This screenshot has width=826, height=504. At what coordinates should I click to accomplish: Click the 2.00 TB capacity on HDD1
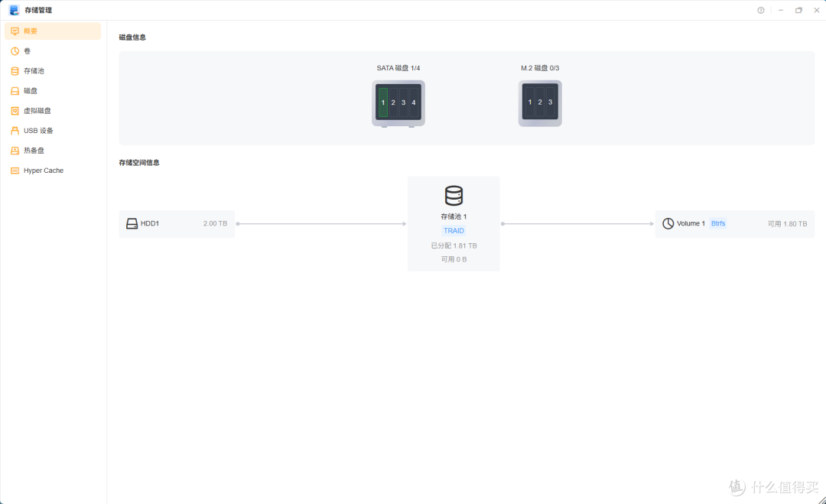coord(215,223)
